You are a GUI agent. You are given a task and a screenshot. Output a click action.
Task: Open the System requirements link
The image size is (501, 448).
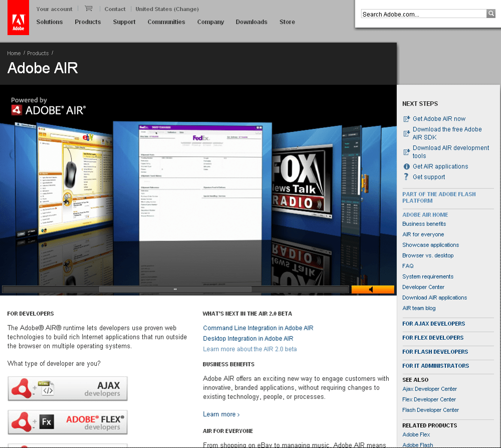coord(428,277)
